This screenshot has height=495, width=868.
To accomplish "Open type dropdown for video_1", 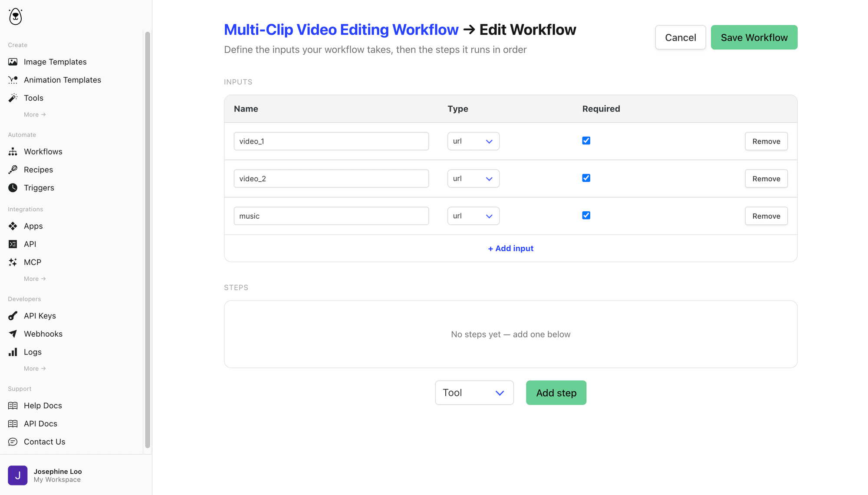I will click(473, 141).
